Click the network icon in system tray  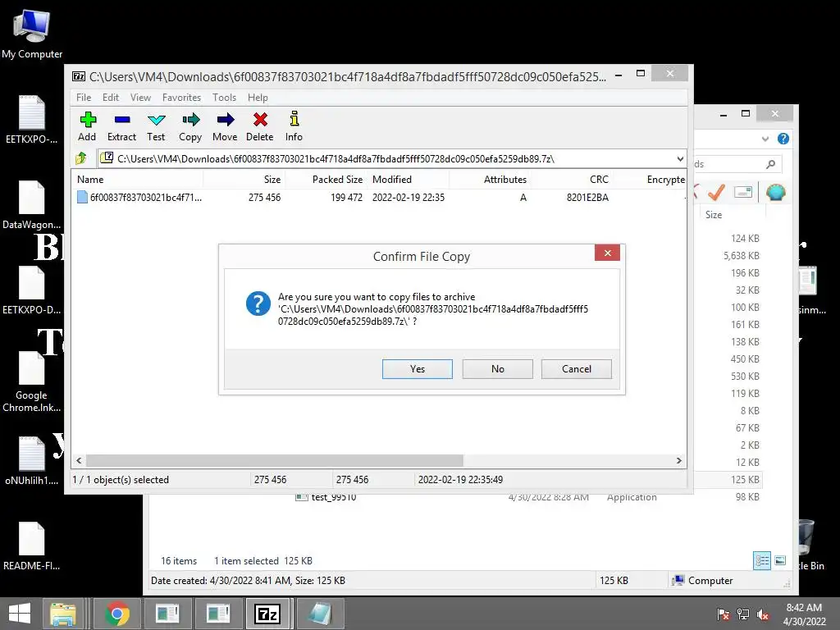[x=743, y=614]
